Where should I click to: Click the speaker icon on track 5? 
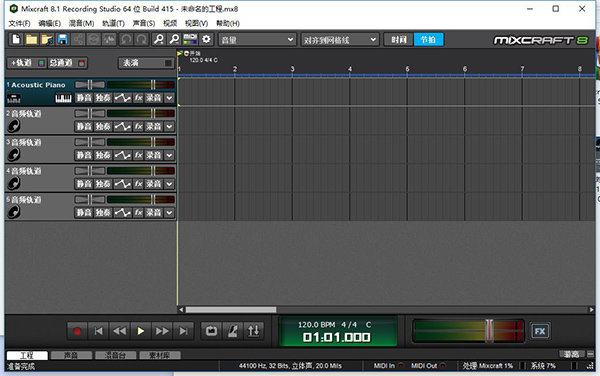14,212
